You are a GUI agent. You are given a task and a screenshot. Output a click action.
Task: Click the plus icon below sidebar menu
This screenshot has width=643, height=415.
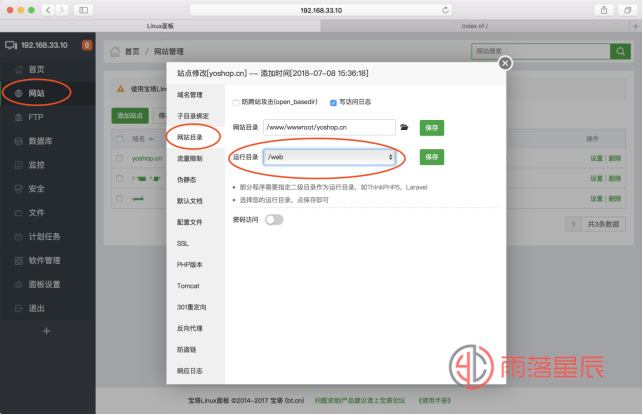(x=46, y=331)
